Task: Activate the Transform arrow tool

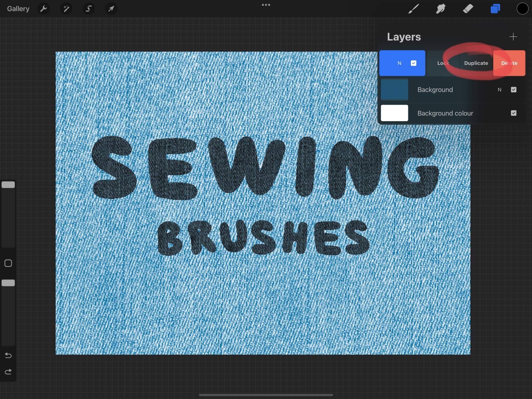Action: click(111, 9)
